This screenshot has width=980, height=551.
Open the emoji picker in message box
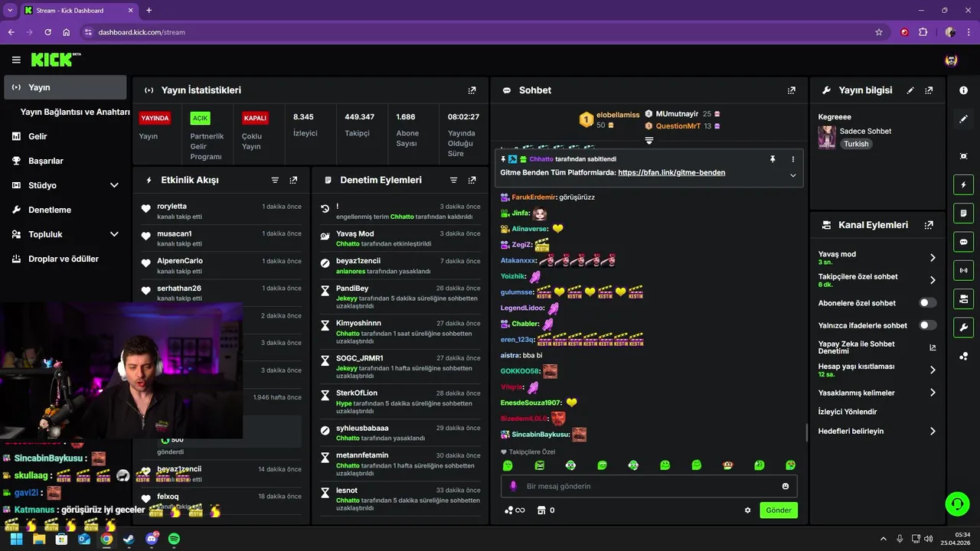click(x=786, y=486)
